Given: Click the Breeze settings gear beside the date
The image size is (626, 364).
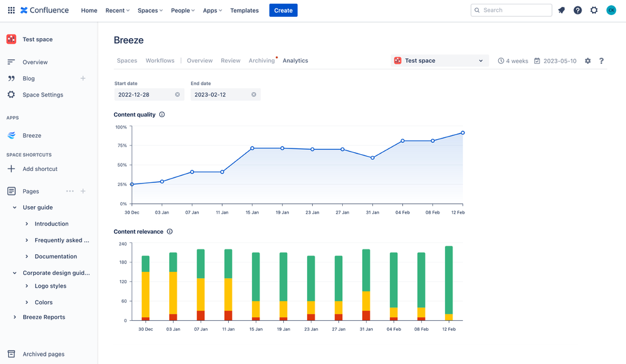Looking at the screenshot, I should pyautogui.click(x=588, y=61).
